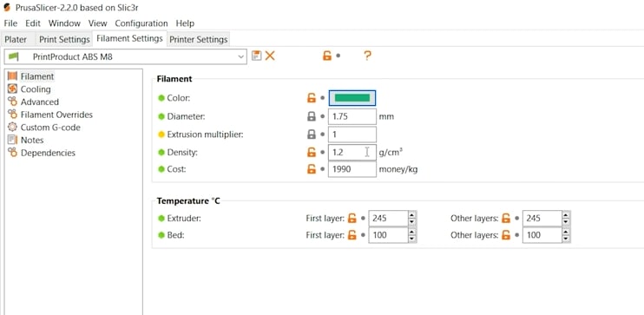
Task: Switch to the Plater tab
Action: pos(16,40)
